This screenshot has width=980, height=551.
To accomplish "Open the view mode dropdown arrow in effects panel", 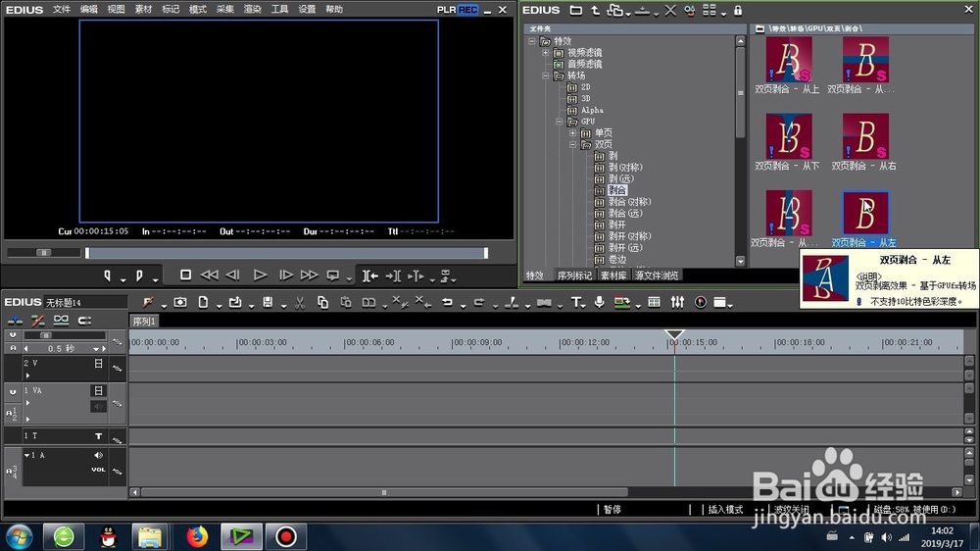I will (724, 13).
